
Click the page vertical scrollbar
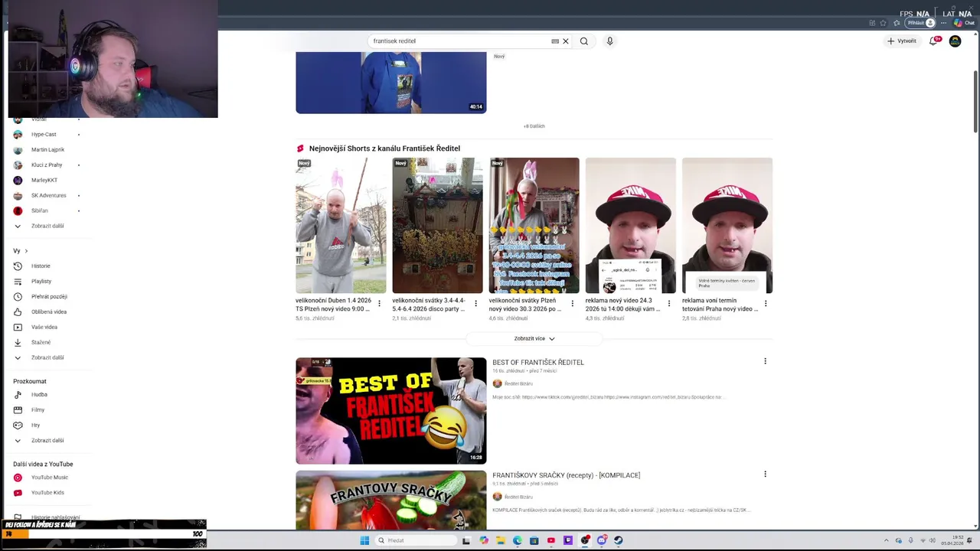[975, 101]
